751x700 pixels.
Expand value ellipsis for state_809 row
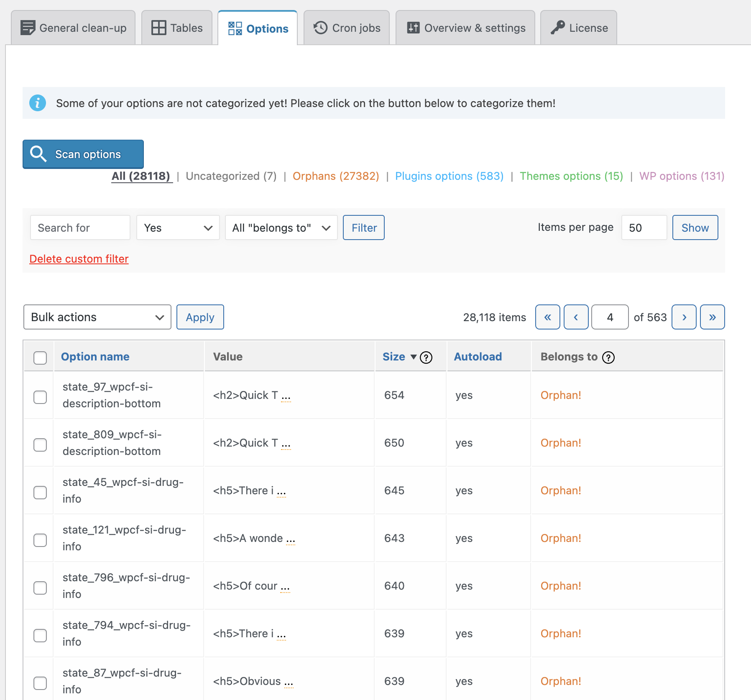click(x=286, y=444)
